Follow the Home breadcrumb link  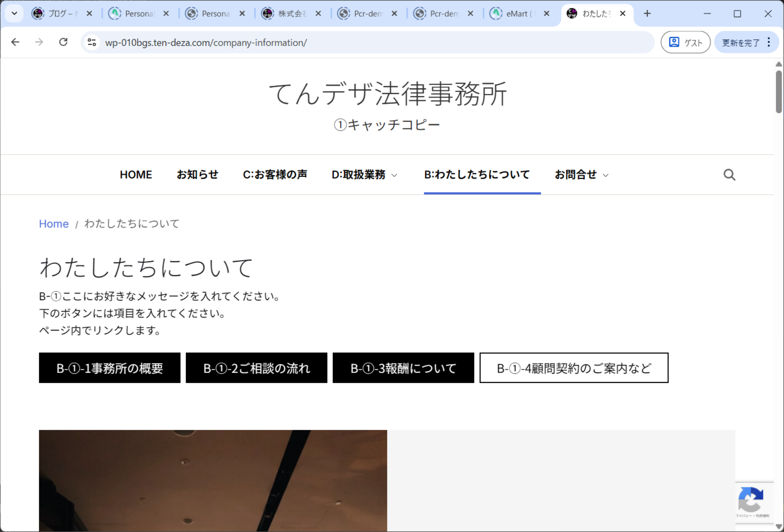[x=54, y=224]
